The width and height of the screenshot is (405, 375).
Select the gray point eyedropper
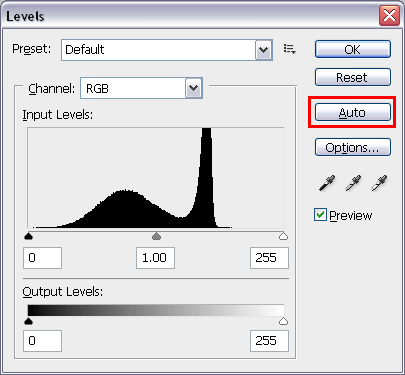[353, 183]
